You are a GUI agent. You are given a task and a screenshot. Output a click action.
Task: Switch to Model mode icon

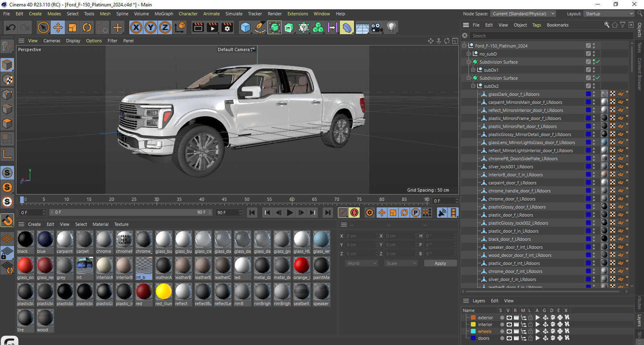pos(7,65)
